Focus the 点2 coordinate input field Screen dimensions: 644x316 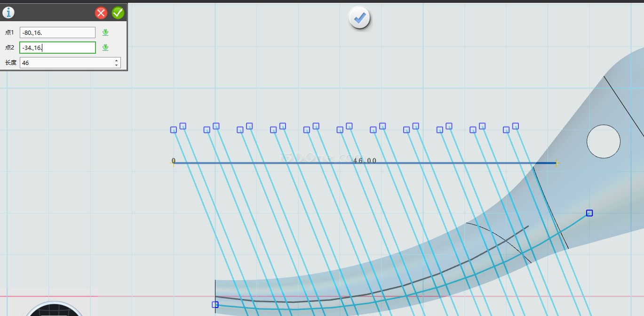[57, 48]
